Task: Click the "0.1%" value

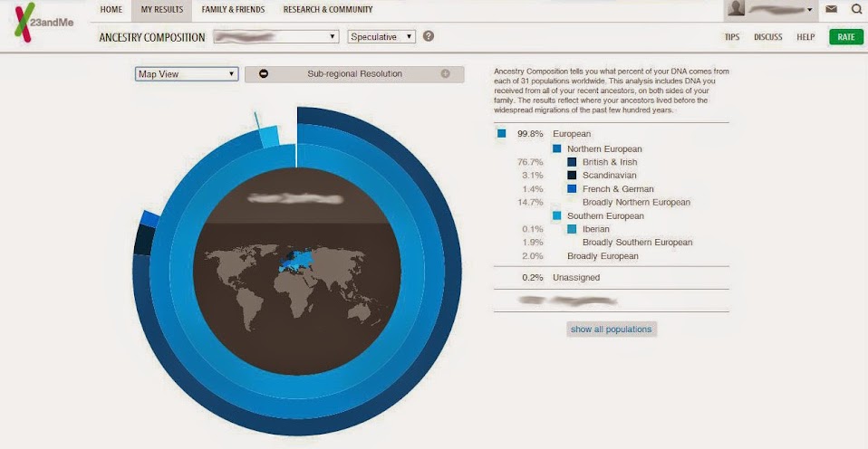Action: 532,229
